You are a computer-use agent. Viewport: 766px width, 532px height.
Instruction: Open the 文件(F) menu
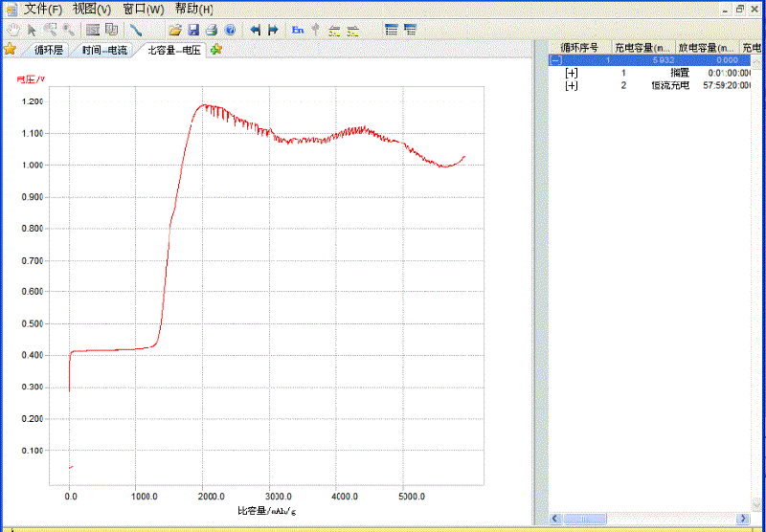click(x=43, y=9)
